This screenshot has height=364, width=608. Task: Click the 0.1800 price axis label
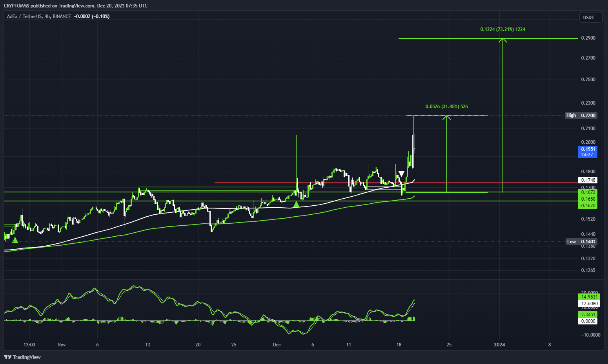(x=588, y=172)
